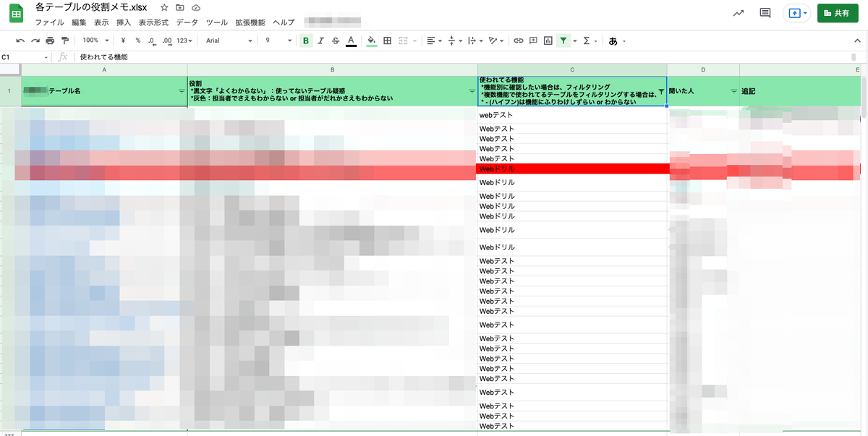Insert a link in the cell
This screenshot has height=436, width=868.
(519, 41)
